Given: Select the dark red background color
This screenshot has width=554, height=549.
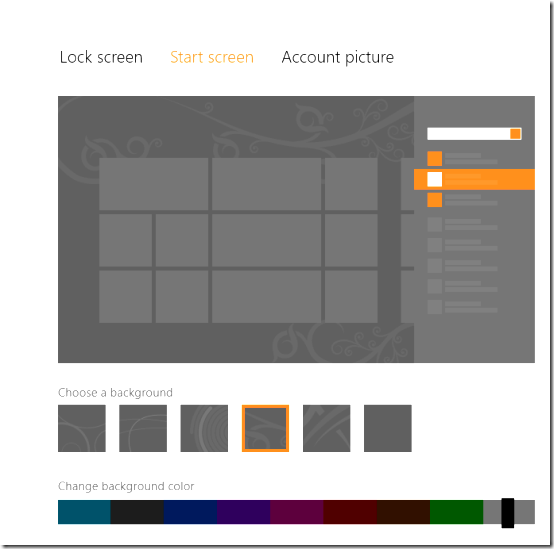Looking at the screenshot, I should point(350,512).
